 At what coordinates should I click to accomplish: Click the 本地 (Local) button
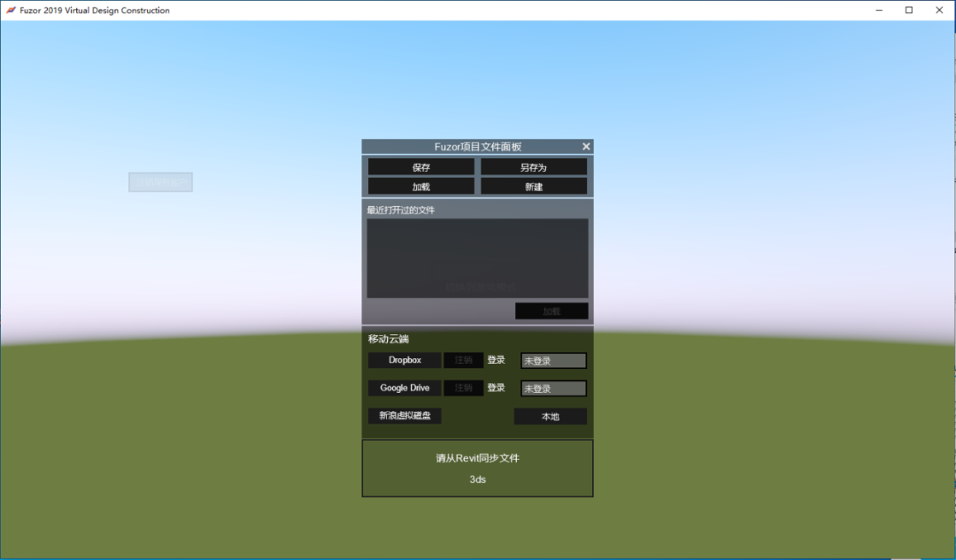550,417
